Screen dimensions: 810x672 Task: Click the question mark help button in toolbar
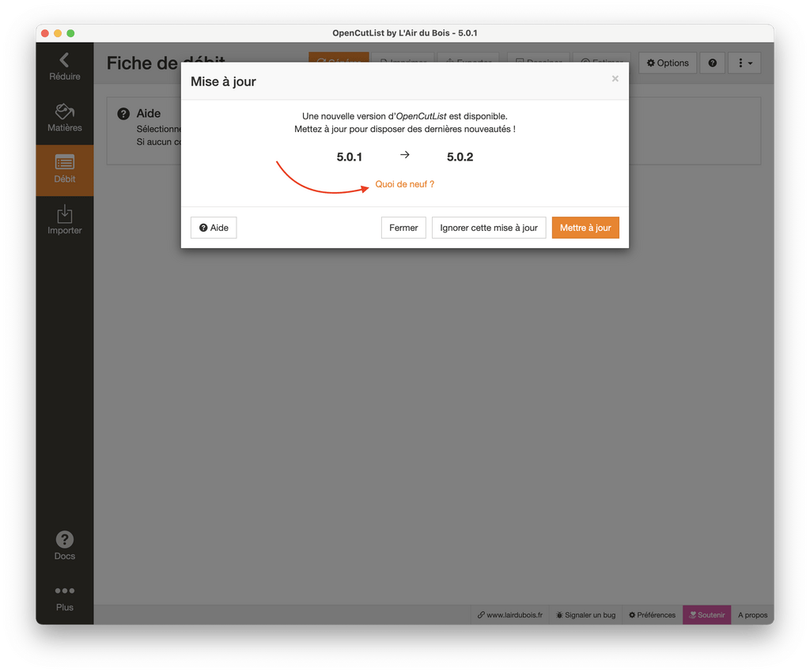(x=713, y=63)
